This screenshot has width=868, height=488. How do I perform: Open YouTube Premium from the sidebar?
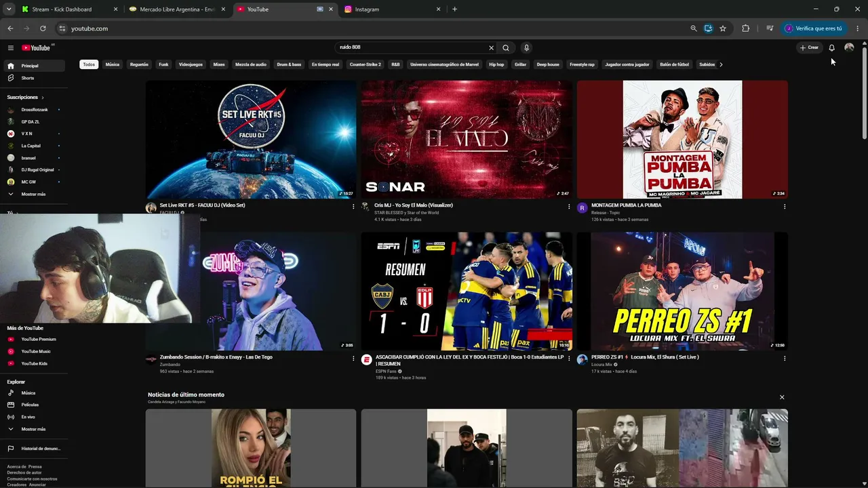pyautogui.click(x=35, y=339)
